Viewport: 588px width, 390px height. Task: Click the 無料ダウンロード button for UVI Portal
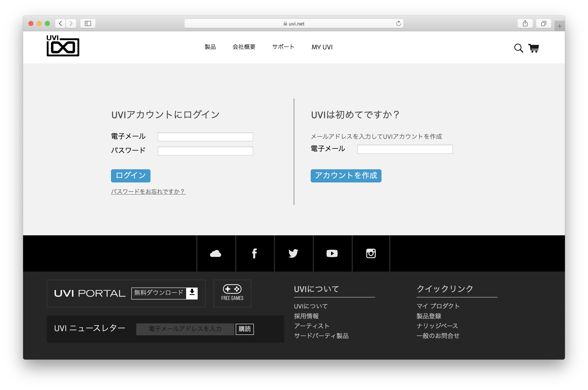(164, 293)
